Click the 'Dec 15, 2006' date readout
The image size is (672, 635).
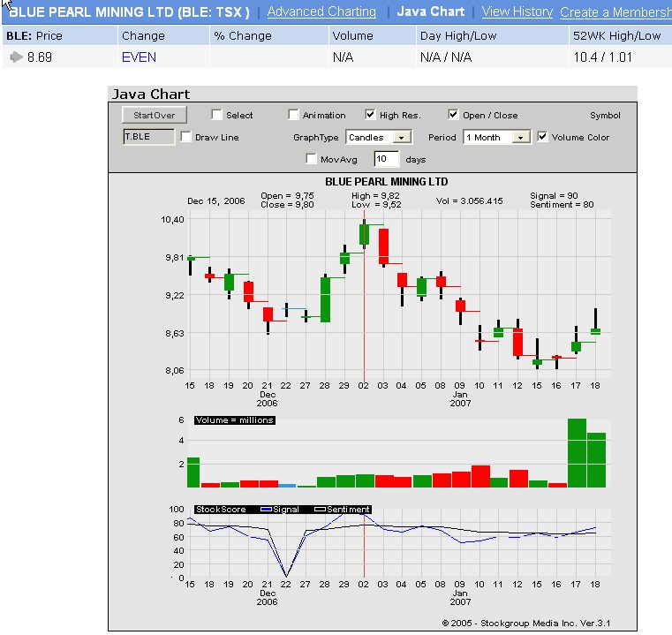click(x=216, y=200)
